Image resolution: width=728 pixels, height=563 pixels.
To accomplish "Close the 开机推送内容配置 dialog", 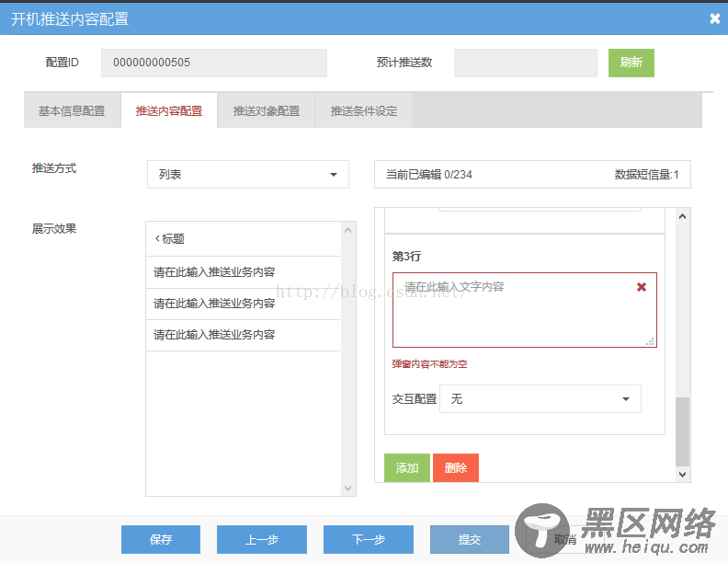I will (714, 18).
